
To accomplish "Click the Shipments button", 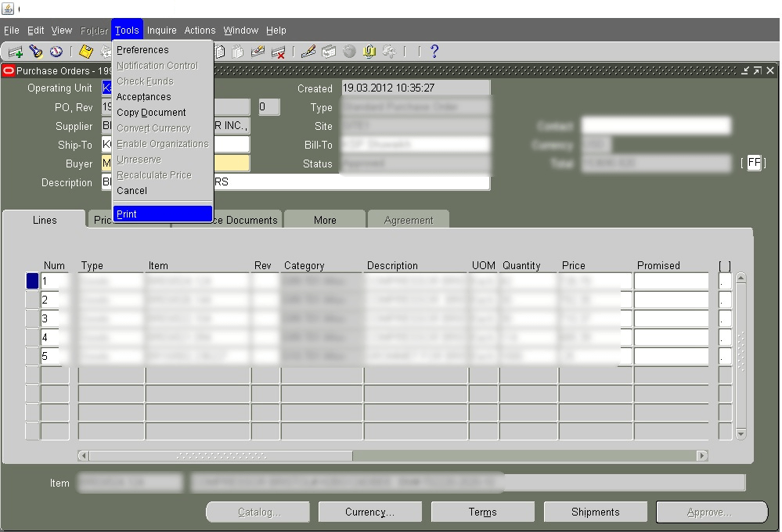I will 595,512.
